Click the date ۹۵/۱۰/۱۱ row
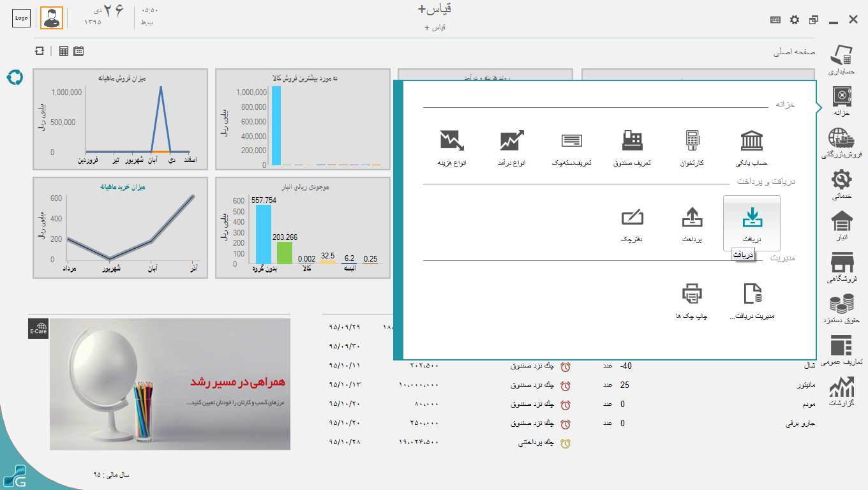868x490 pixels. (345, 366)
